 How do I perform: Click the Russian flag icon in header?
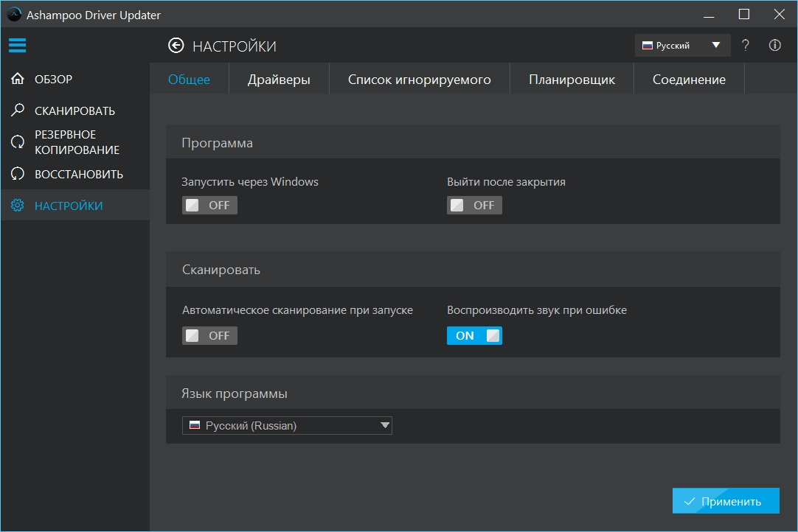point(648,46)
